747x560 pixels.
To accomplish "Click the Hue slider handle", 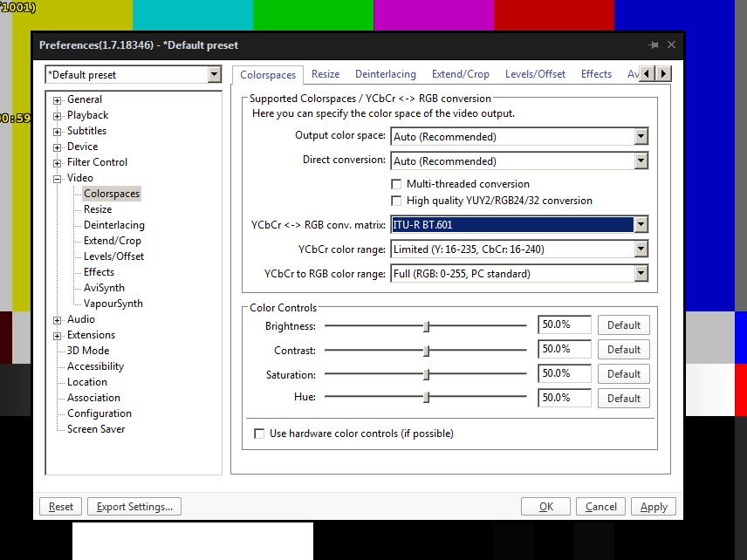I will [x=427, y=397].
